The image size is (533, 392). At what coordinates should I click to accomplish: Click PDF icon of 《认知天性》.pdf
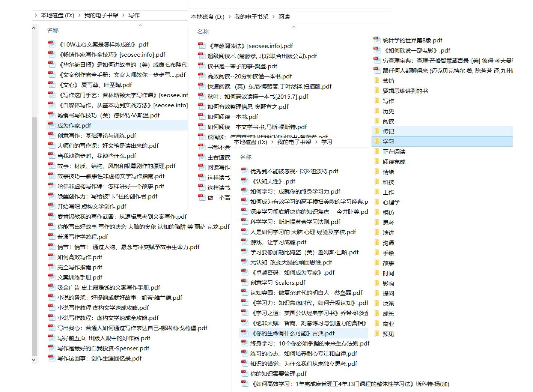coord(244,181)
